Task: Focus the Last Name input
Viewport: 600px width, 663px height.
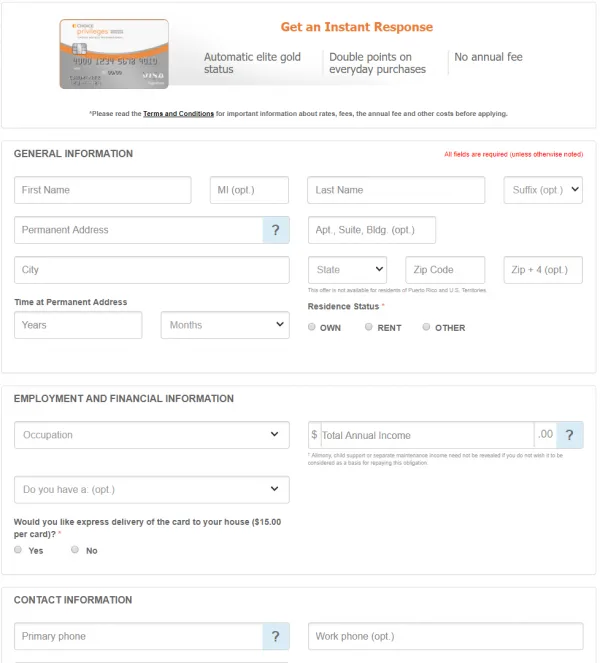Action: click(399, 190)
